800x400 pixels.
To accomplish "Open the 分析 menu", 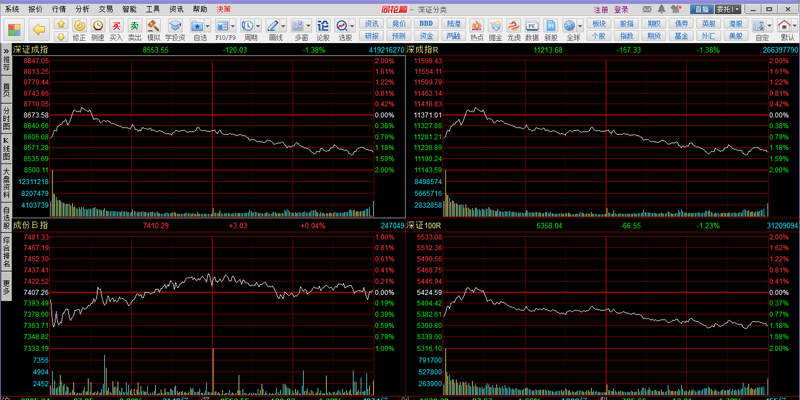I will pyautogui.click(x=82, y=7).
